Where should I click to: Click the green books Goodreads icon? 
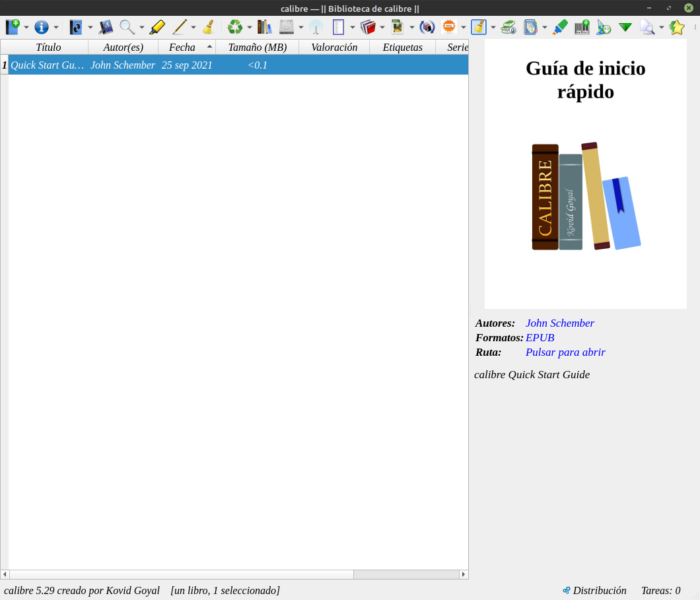click(x=508, y=27)
